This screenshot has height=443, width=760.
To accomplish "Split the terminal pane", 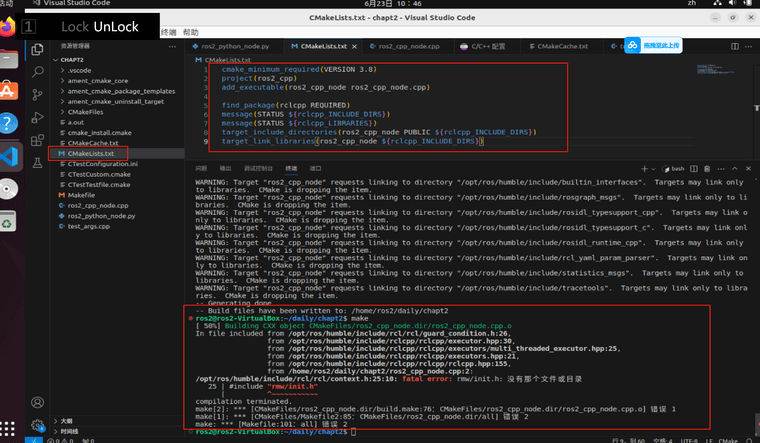I will click(x=694, y=169).
